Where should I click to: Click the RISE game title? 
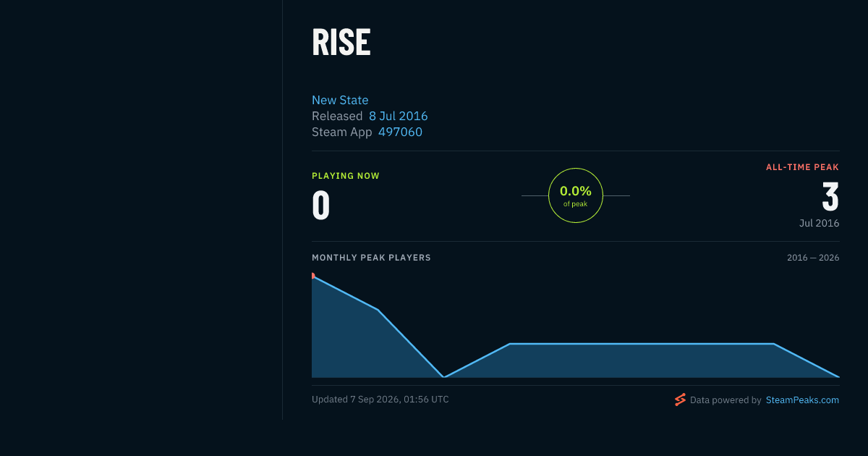pyautogui.click(x=341, y=43)
